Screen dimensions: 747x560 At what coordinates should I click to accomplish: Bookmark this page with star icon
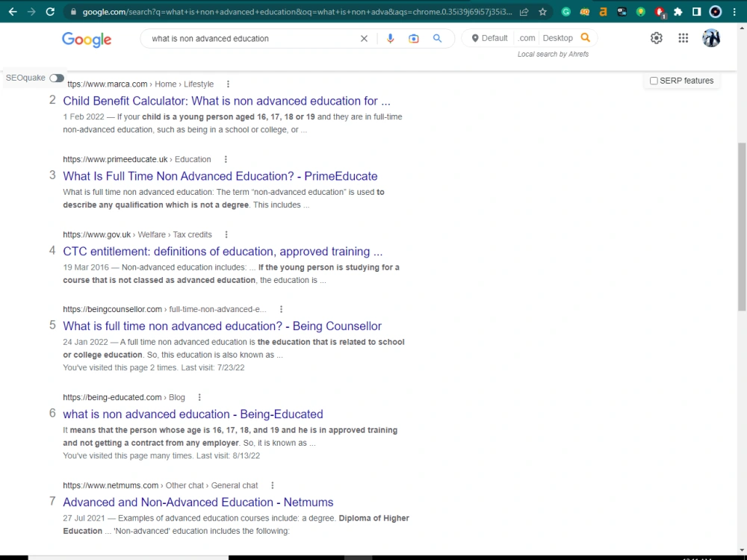[542, 12]
